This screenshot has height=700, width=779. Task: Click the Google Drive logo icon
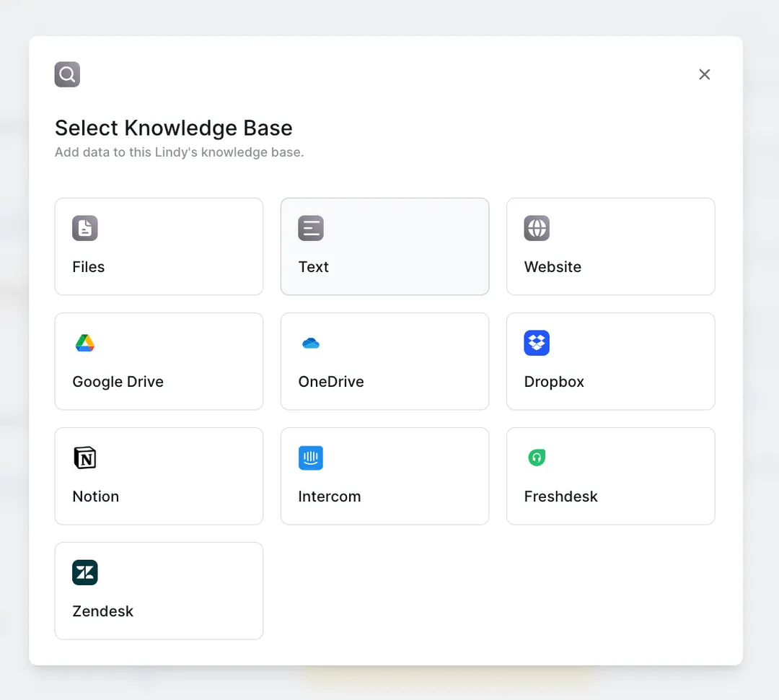[x=85, y=343]
